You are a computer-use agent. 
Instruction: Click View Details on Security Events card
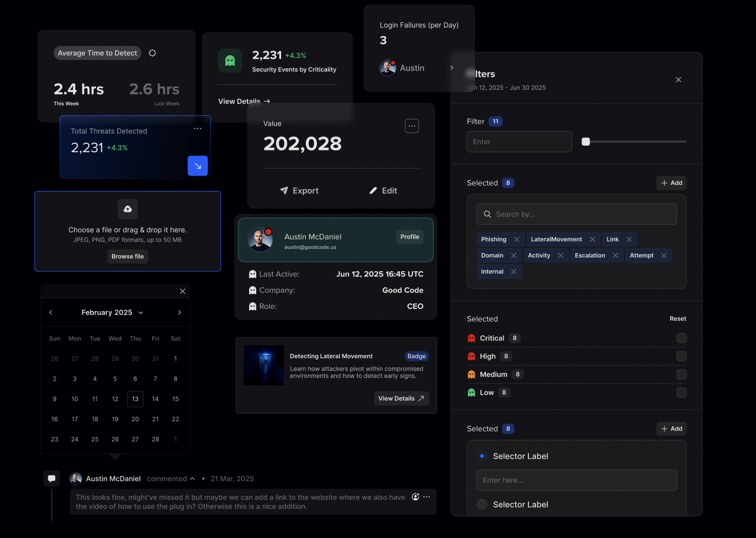pos(244,101)
